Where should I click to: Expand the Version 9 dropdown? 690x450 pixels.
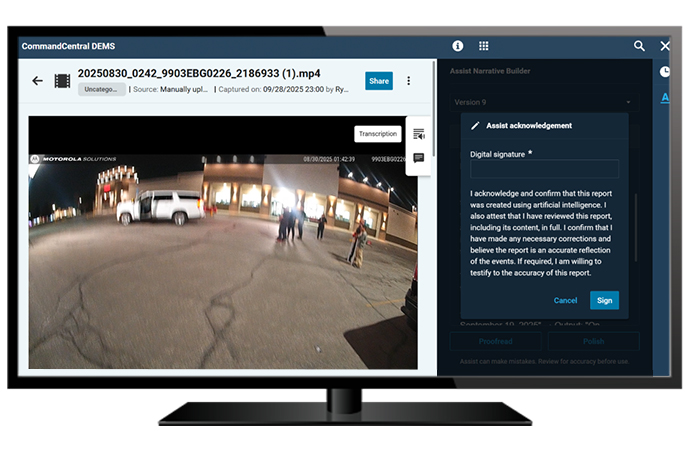[x=628, y=102]
